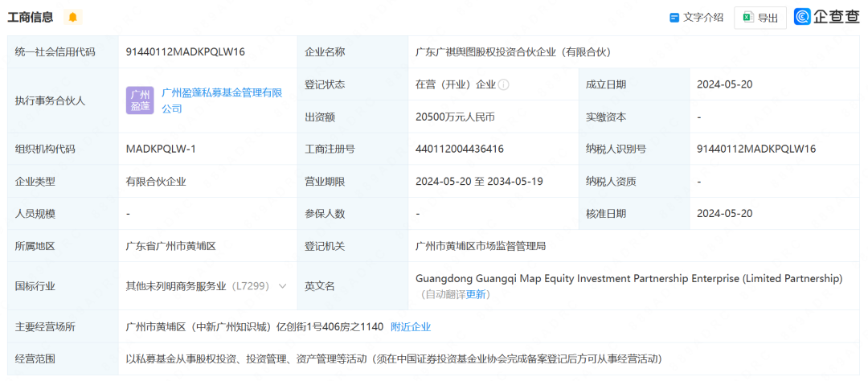The image size is (868, 381).
Task: Click the orange bell icon beside 工商信息
Action: point(72,18)
